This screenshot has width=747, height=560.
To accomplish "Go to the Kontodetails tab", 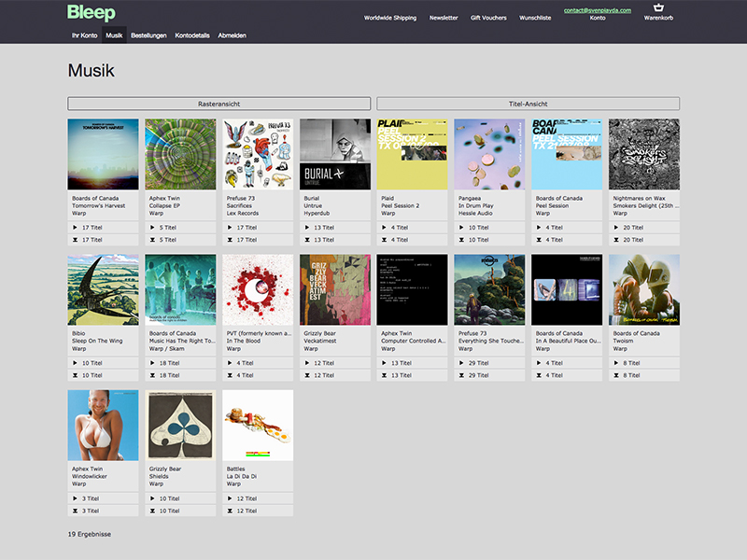I will (x=192, y=35).
